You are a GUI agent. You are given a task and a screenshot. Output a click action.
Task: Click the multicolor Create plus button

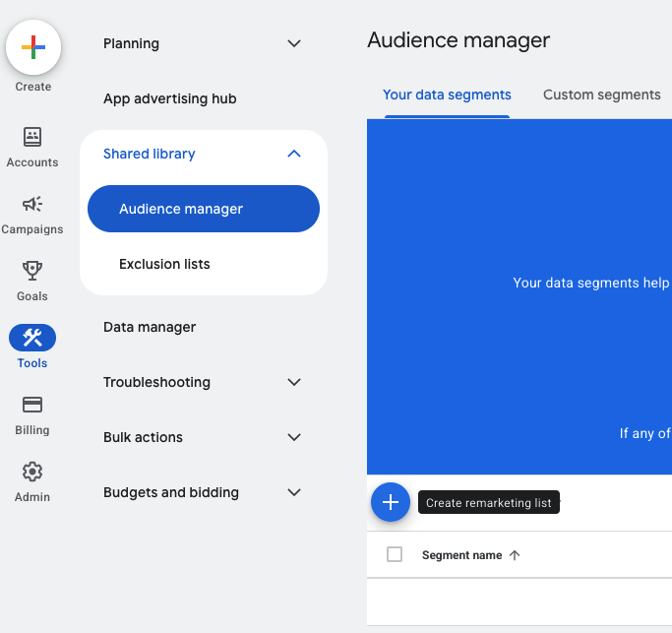[33, 47]
